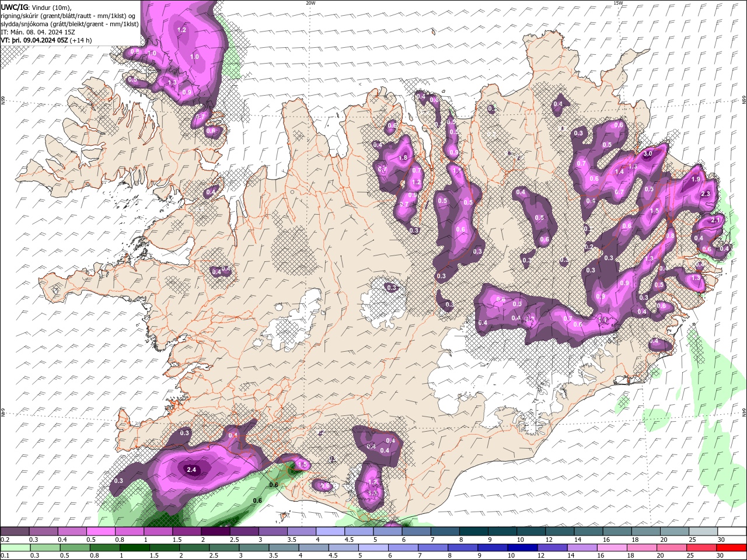Click the 25 label in the snow scale row
This screenshot has width=747, height=560.
point(693,540)
